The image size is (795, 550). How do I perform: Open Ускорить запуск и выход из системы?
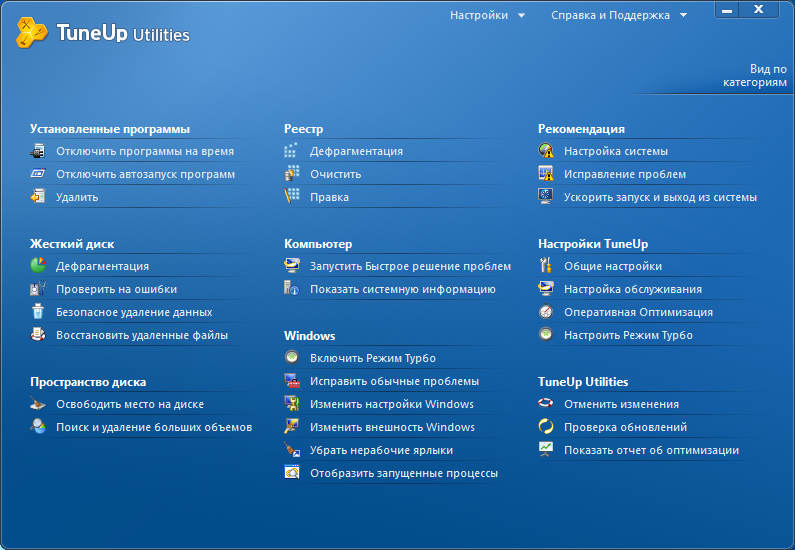(661, 197)
